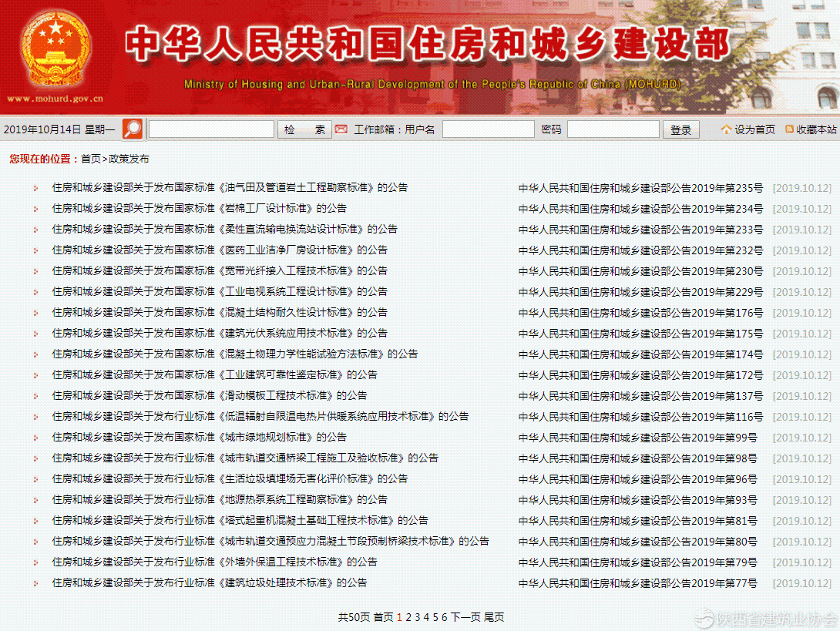Click the bullet arrow before 油气田及管道岩土工程勘察标准
This screenshot has width=840, height=631.
coord(36,188)
